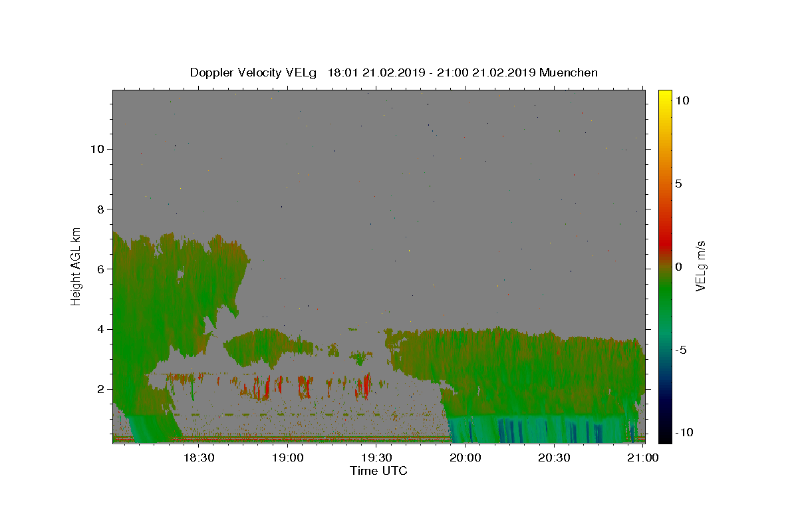
Task: Click the '19:00' time tick label
Action: [287, 458]
